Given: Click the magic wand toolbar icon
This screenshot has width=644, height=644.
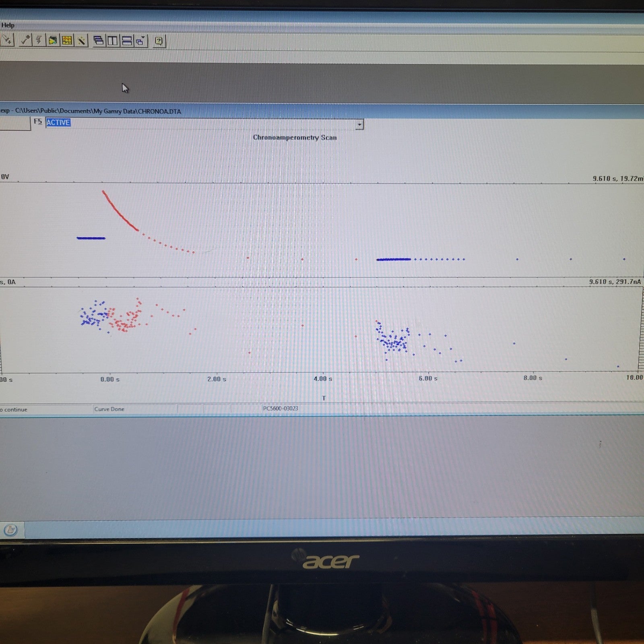Looking at the screenshot, I should (81, 40).
